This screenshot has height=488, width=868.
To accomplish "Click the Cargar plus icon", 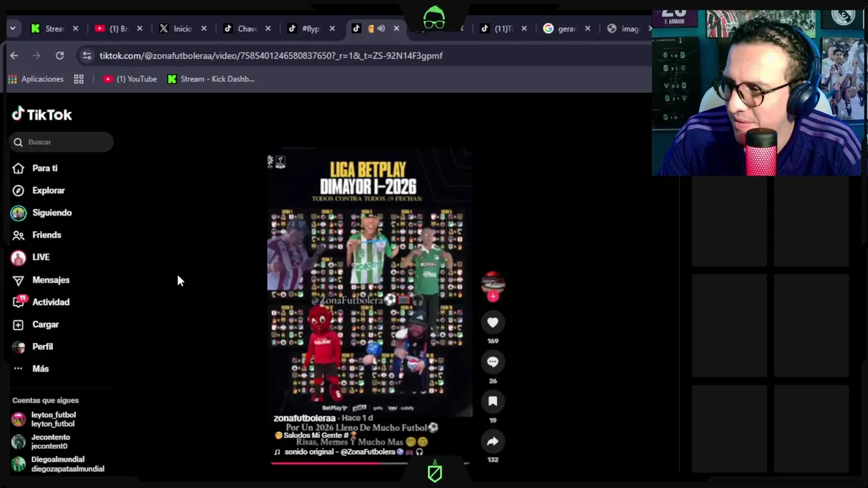I will pos(18,325).
